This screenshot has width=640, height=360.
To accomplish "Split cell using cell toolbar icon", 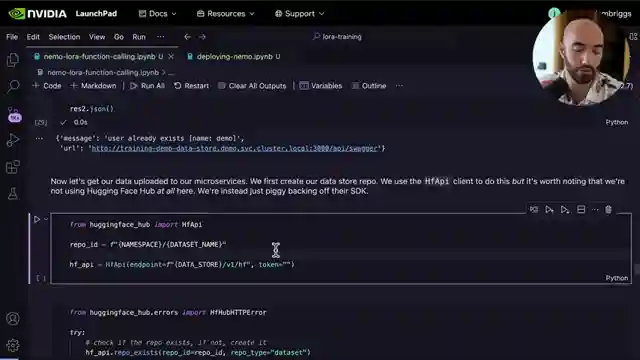I will click(x=581, y=209).
